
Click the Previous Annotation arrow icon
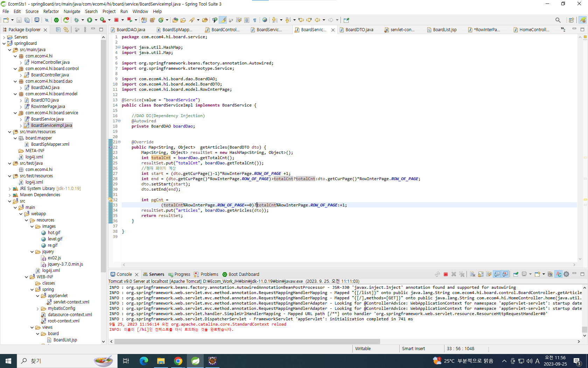coord(288,20)
